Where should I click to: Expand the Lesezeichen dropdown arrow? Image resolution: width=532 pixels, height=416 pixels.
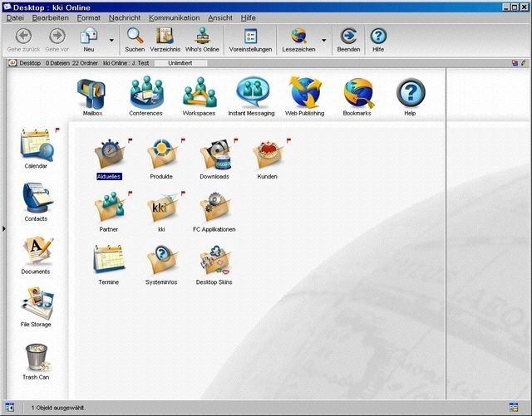[324, 41]
